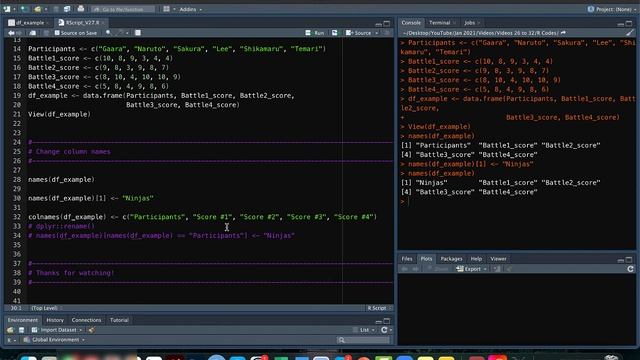Open the Source button dropdown arrow

(376, 33)
